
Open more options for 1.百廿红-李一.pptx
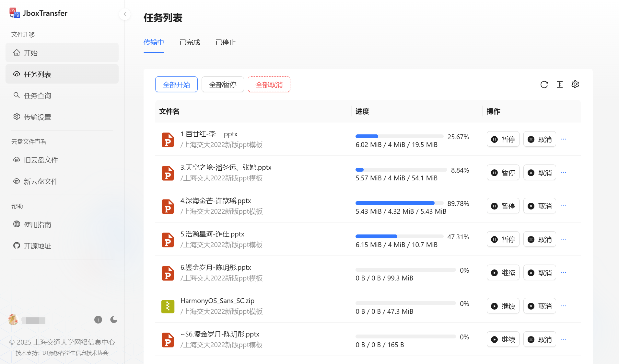click(x=564, y=139)
